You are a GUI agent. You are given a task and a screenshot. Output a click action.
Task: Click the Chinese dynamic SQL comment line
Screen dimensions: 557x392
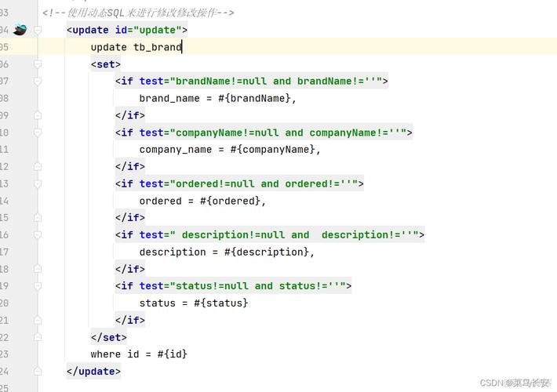[x=138, y=13]
